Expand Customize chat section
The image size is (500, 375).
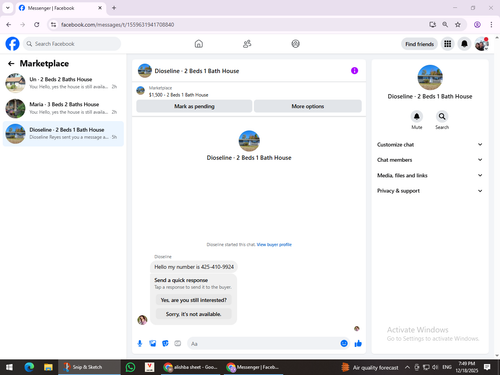pos(430,144)
